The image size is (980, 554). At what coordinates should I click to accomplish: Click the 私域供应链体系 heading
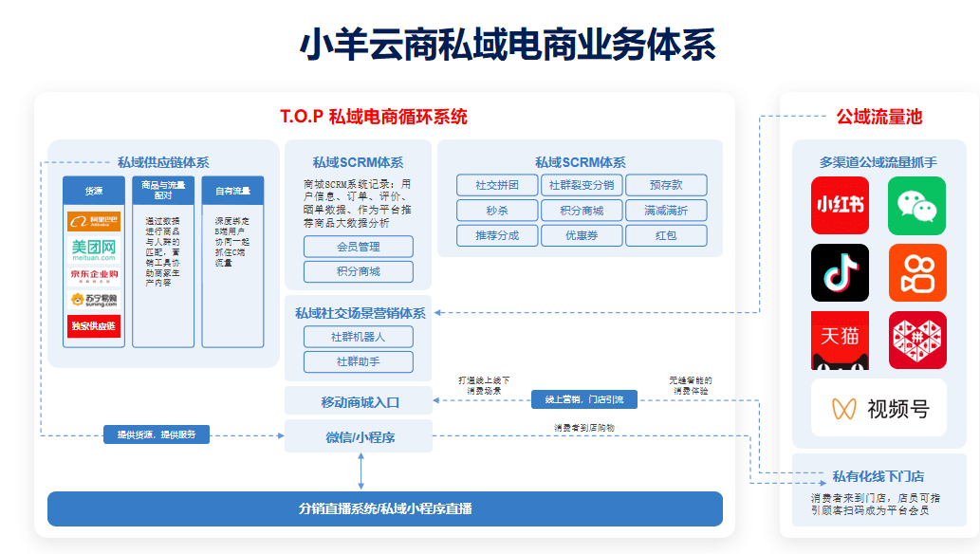pos(163,162)
